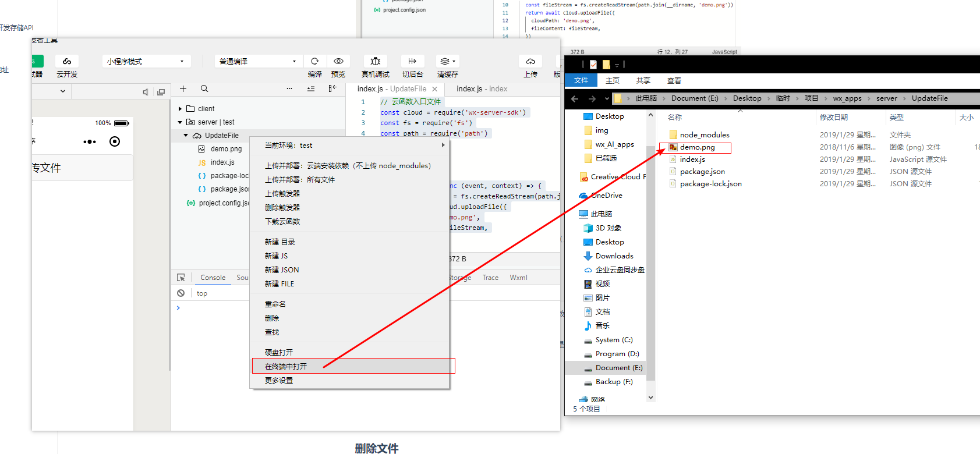Select demo.png in the Explorer file list
980x454 pixels.
coord(697,147)
